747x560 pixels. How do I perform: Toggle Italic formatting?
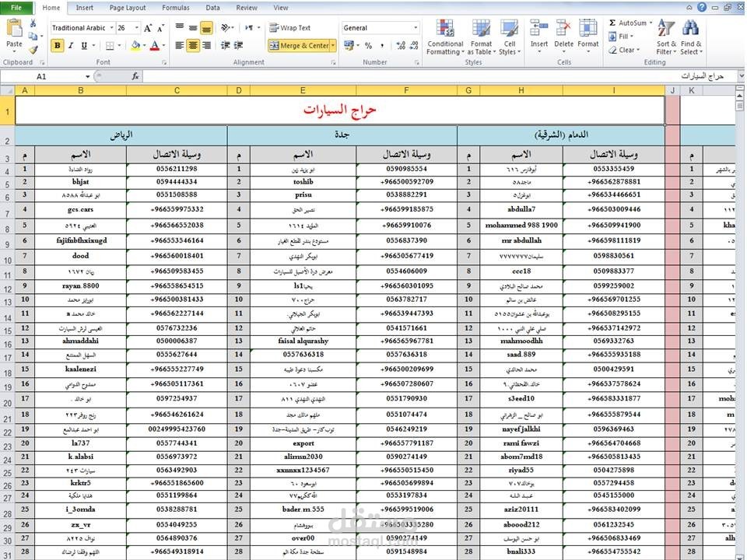click(71, 46)
